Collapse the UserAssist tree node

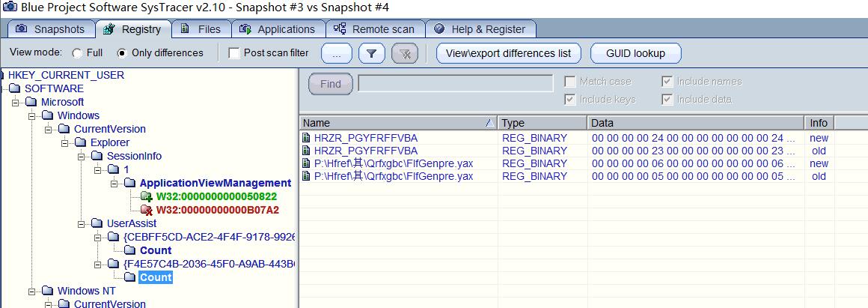coord(82,224)
